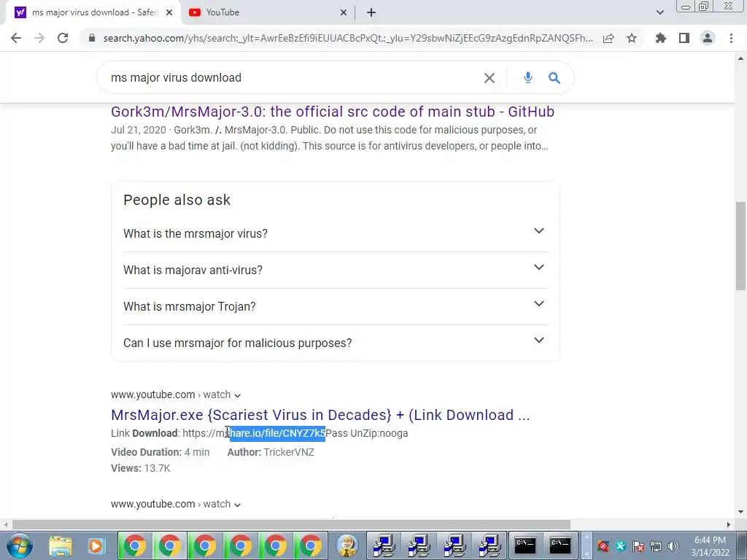Close the ms major virus download tab
The width and height of the screenshot is (747, 560).
(169, 12)
